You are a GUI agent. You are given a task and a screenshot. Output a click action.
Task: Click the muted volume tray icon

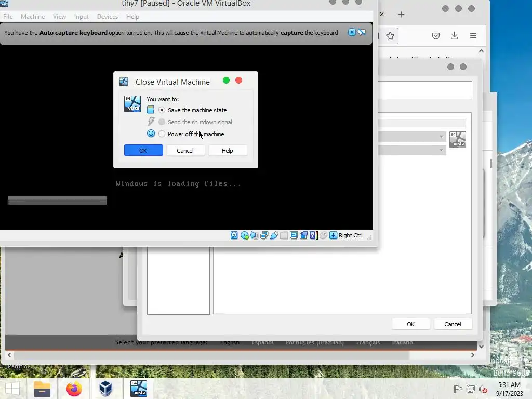coord(483,389)
